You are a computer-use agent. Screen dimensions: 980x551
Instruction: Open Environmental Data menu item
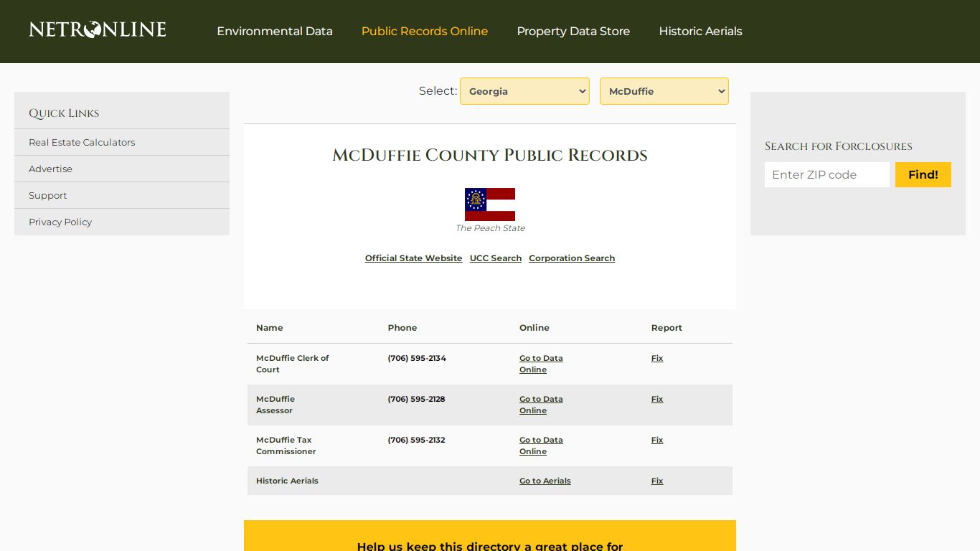pyautogui.click(x=275, y=32)
